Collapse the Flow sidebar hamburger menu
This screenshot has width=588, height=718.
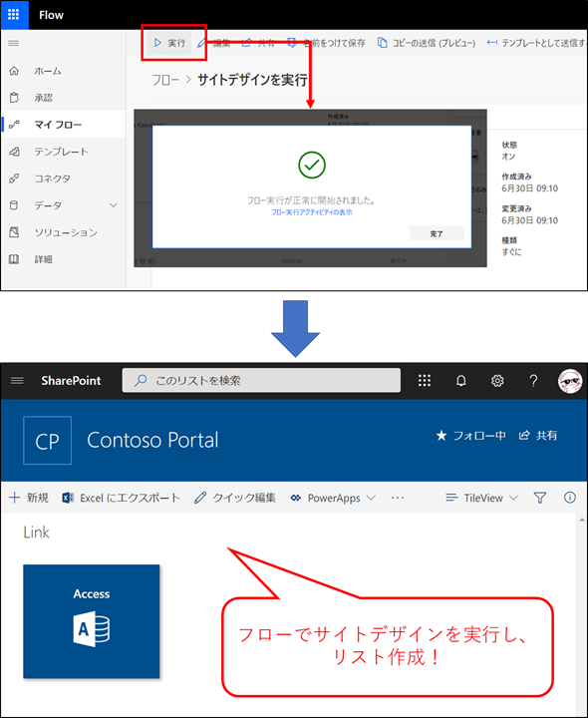click(x=14, y=43)
